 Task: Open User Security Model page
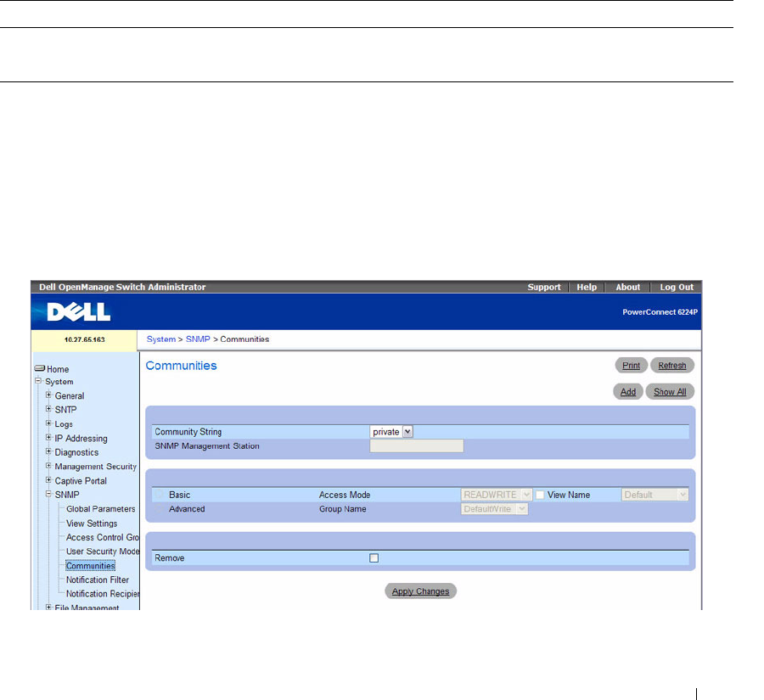click(x=103, y=552)
